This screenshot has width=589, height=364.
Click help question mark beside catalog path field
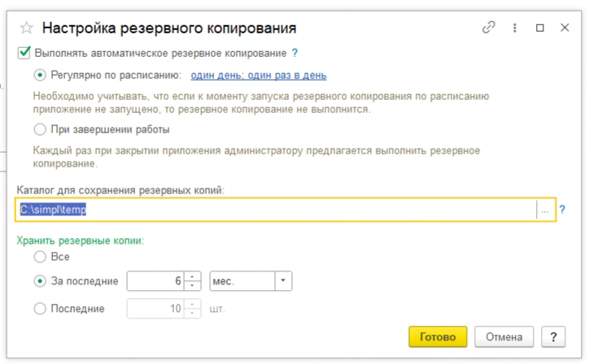562,210
